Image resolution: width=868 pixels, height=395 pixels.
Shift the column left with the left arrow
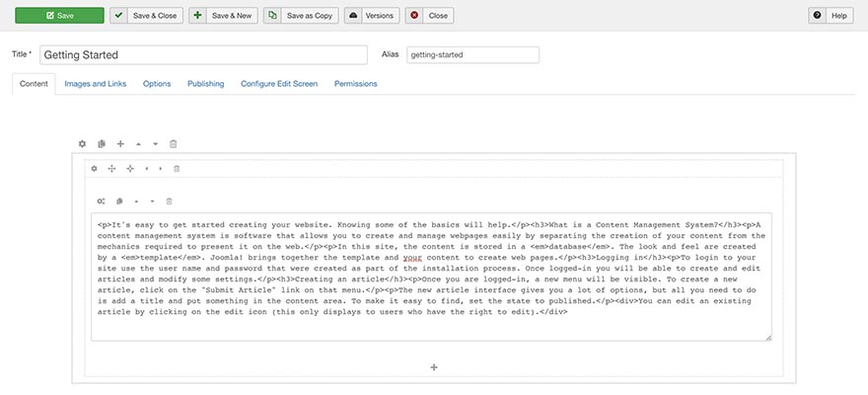tap(147, 169)
